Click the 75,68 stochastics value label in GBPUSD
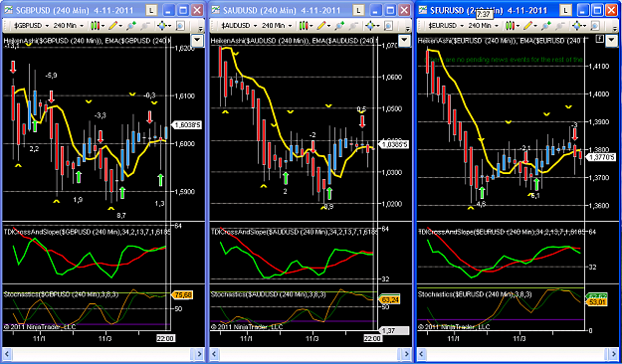Image resolution: width=622 pixels, height=364 pixels. click(x=182, y=295)
